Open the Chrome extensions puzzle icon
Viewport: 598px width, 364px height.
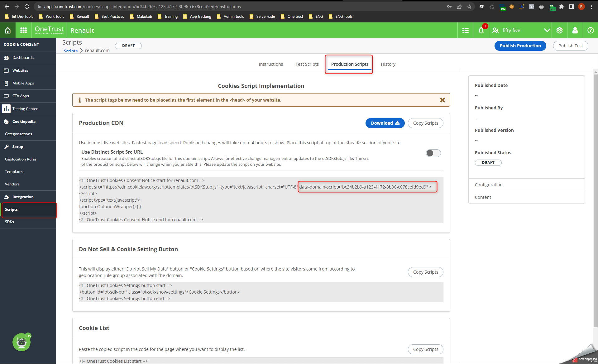[x=562, y=7]
